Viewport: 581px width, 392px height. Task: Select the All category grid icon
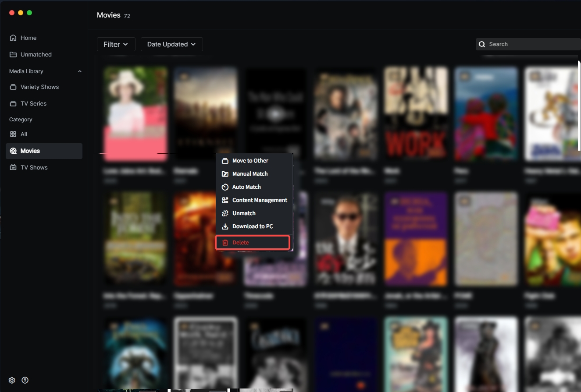[x=13, y=134]
